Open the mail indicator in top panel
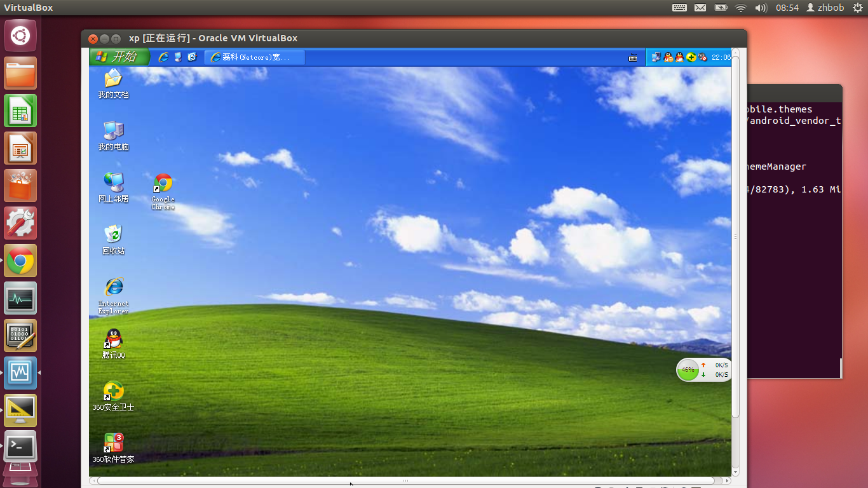Image resolution: width=868 pixels, height=488 pixels. pyautogui.click(x=700, y=8)
